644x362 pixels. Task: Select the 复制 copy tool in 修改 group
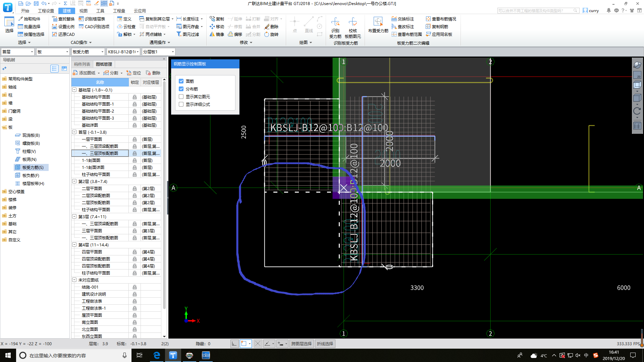click(217, 19)
